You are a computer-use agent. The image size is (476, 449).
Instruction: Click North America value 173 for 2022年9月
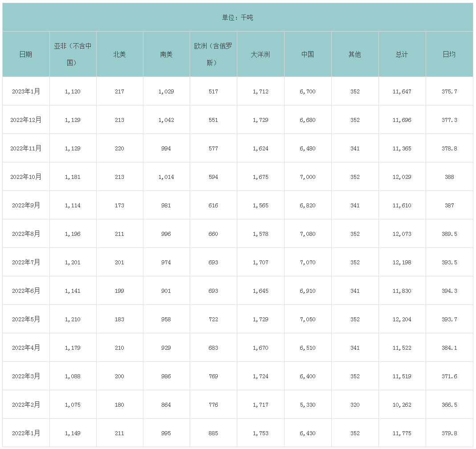pos(119,205)
